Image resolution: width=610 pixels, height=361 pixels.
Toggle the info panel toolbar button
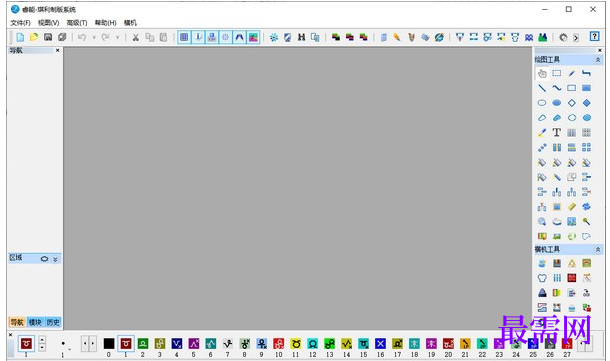[x=198, y=37]
